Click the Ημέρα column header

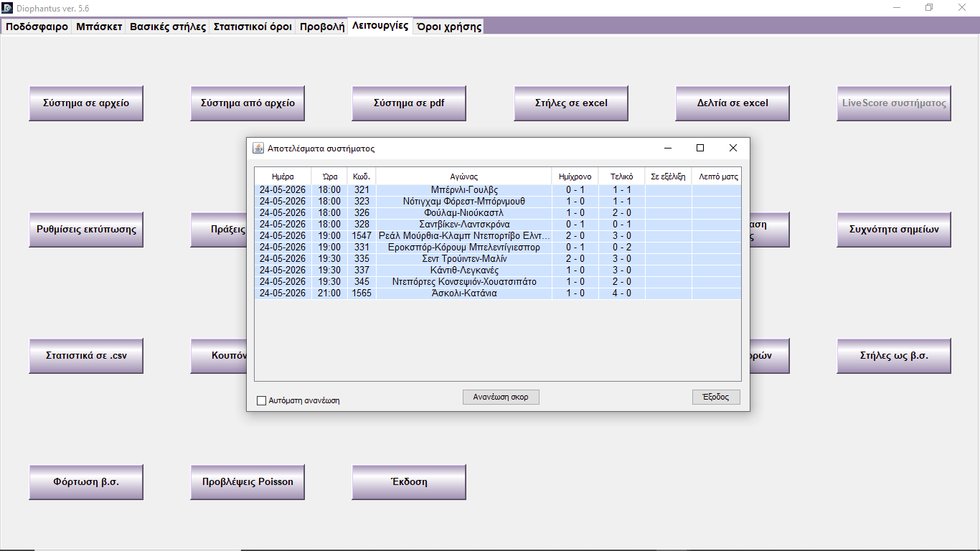click(x=283, y=176)
